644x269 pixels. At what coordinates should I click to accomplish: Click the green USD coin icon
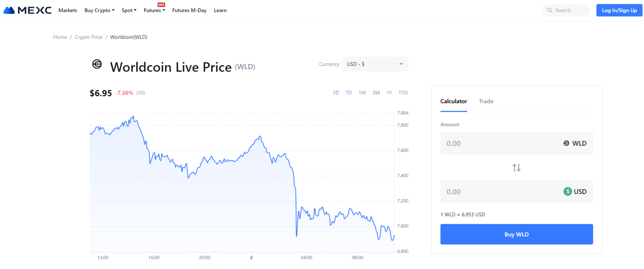568,191
